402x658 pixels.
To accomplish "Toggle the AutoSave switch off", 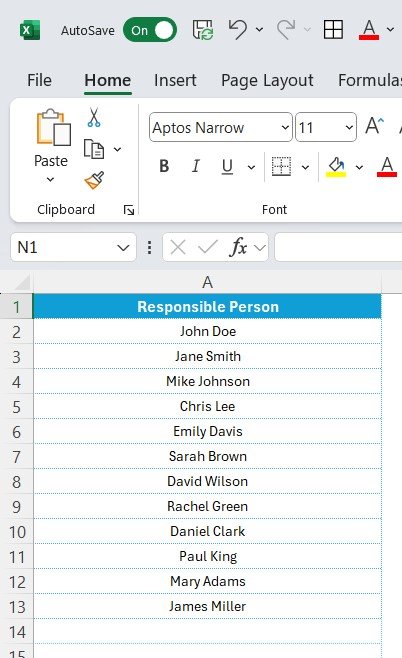I will (150, 30).
